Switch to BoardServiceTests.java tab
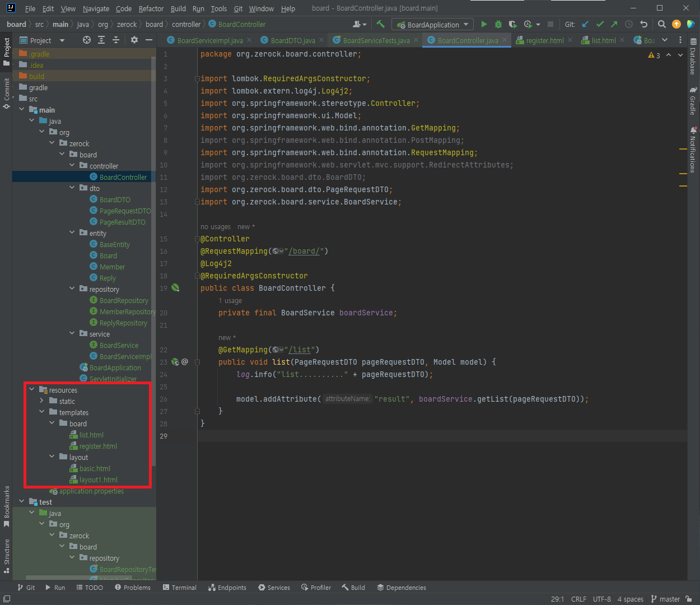Screen dimensions: 700x605 tap(376, 40)
